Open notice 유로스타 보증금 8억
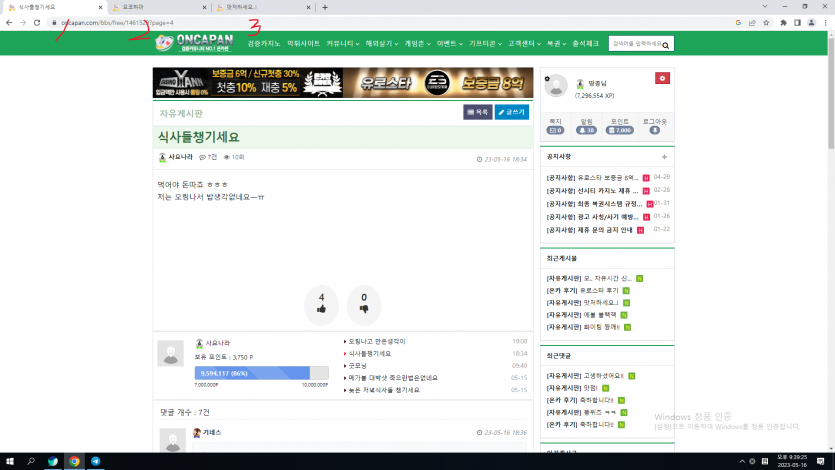The image size is (835, 470). [x=592, y=177]
